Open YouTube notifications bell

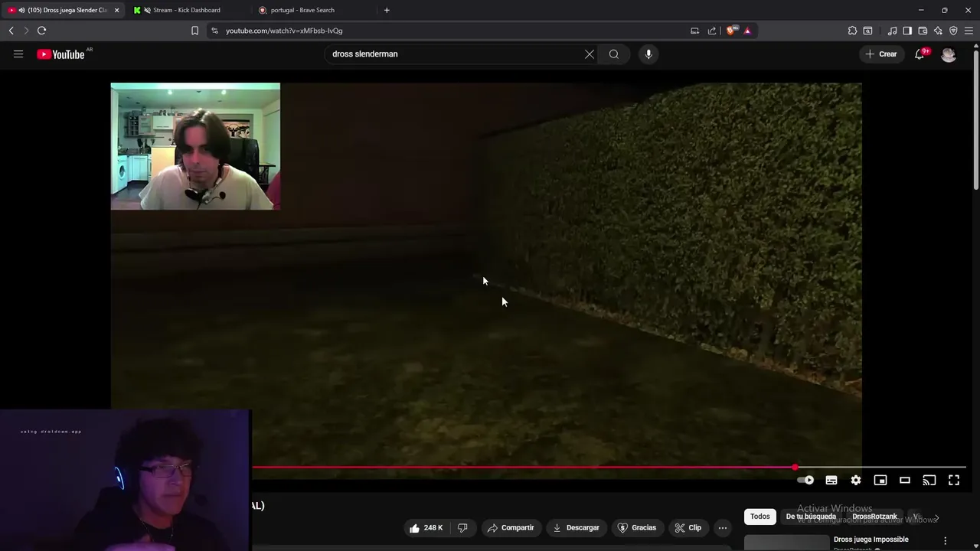tap(920, 54)
